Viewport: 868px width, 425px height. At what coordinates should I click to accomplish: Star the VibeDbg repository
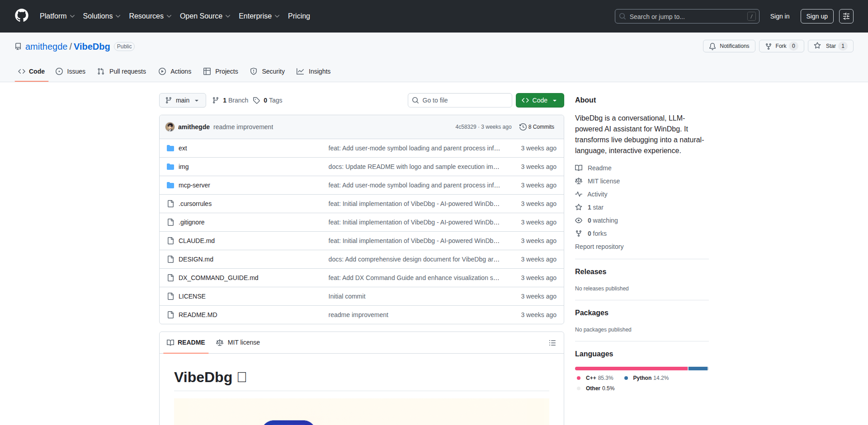[830, 46]
